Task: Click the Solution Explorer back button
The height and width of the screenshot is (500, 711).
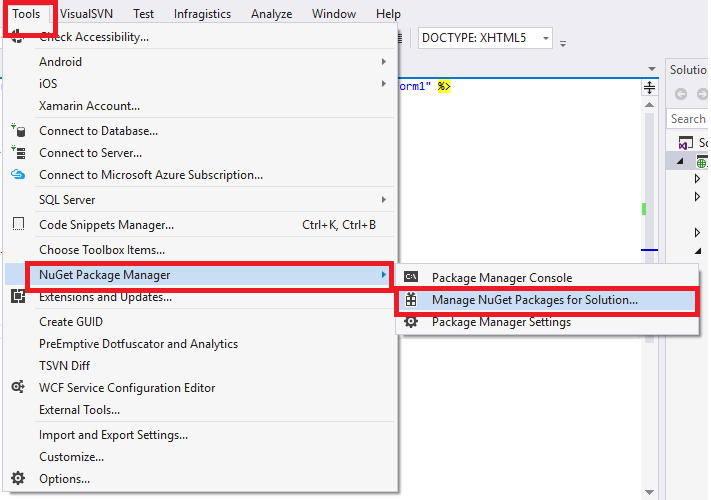Action: [681, 94]
